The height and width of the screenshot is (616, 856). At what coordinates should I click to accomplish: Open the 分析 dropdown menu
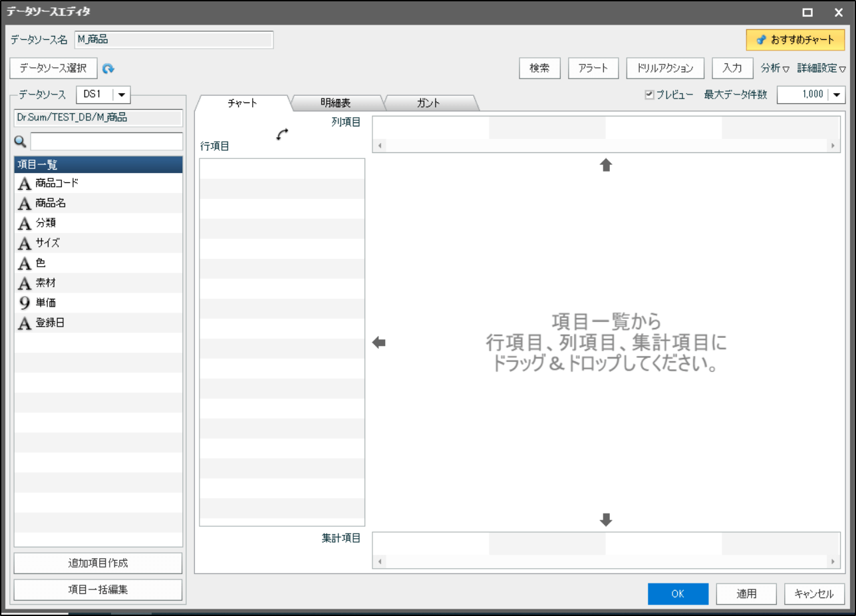[x=774, y=68]
